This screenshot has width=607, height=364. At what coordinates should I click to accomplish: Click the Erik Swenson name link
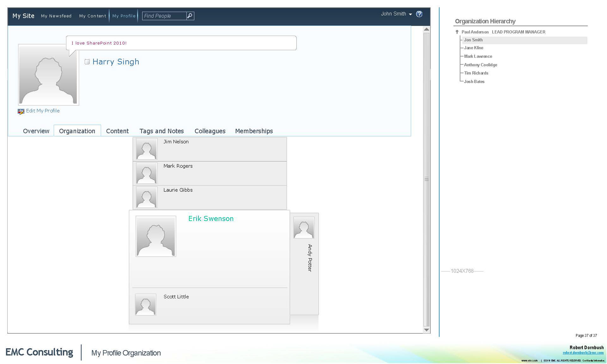[x=211, y=219]
